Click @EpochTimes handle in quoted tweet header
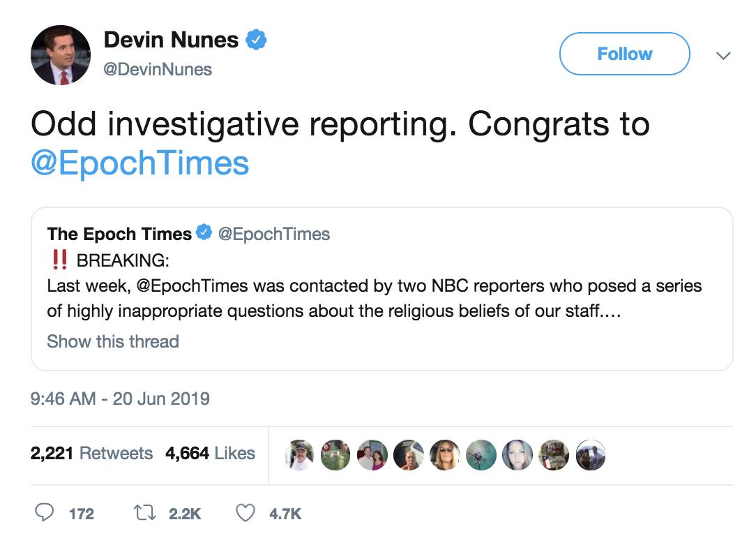This screenshot has height=543, width=756. pos(274,234)
